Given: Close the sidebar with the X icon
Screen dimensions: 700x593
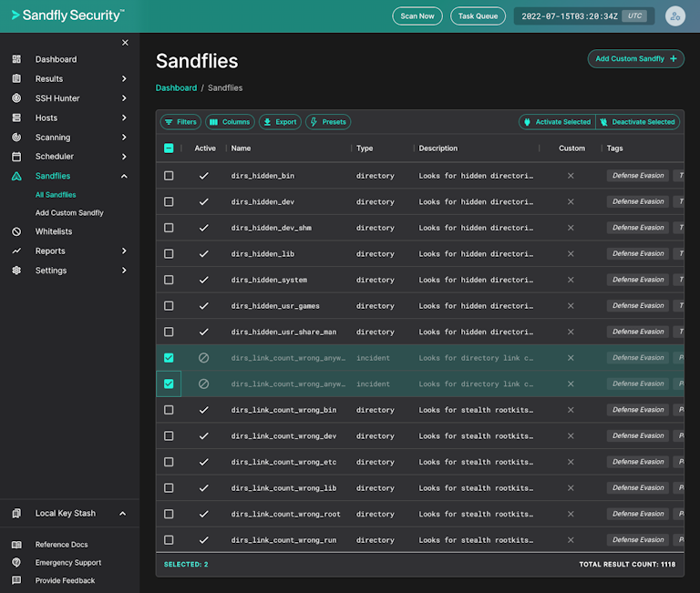Looking at the screenshot, I should tap(125, 43).
